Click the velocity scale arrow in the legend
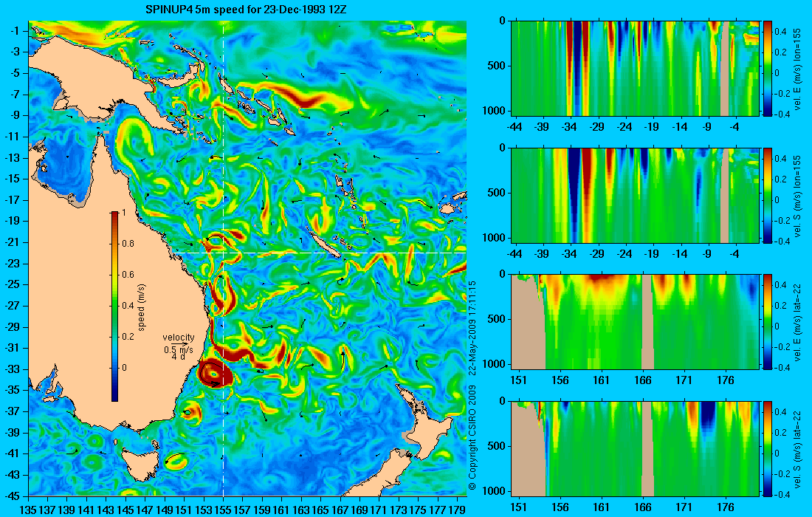812x517 pixels. tap(179, 344)
